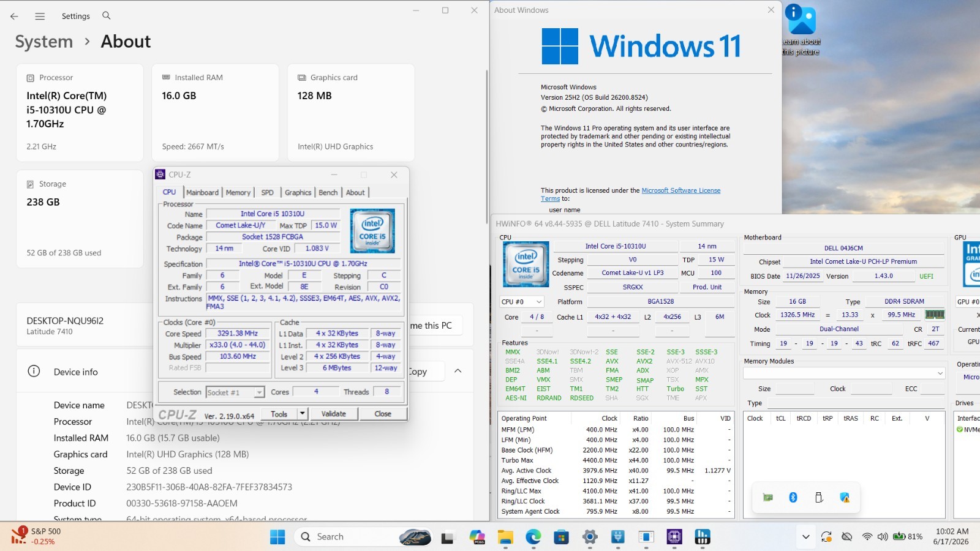Toggle the hidden icons tray chevron
The height and width of the screenshot is (551, 980).
tap(806, 537)
